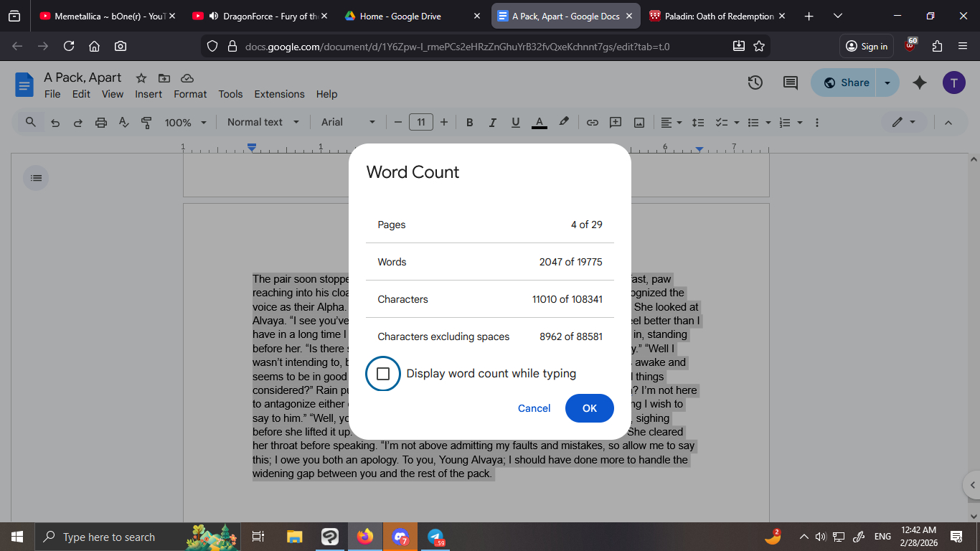
Task: Switch to the Home - Google Drive tab
Action: coord(400,16)
